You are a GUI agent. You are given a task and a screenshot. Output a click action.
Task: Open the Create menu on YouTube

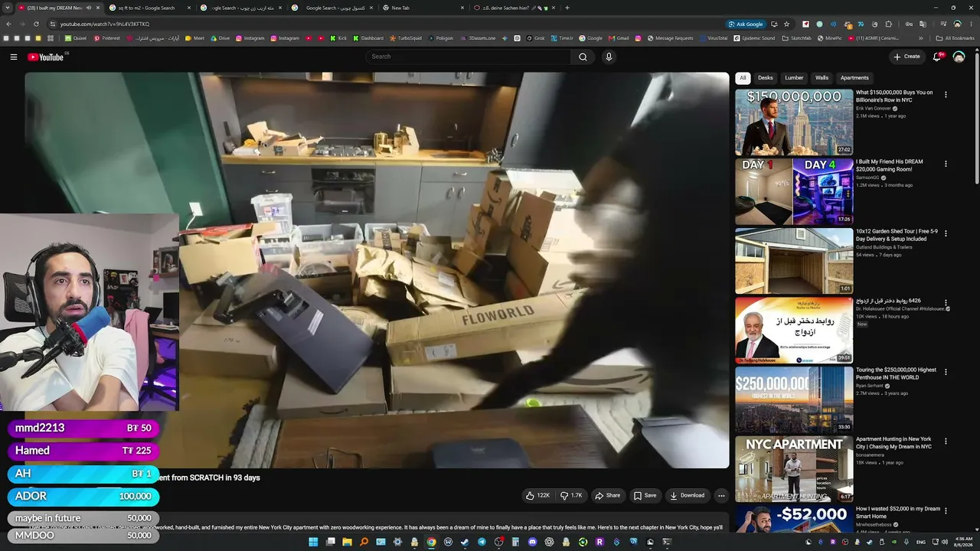coord(906,57)
